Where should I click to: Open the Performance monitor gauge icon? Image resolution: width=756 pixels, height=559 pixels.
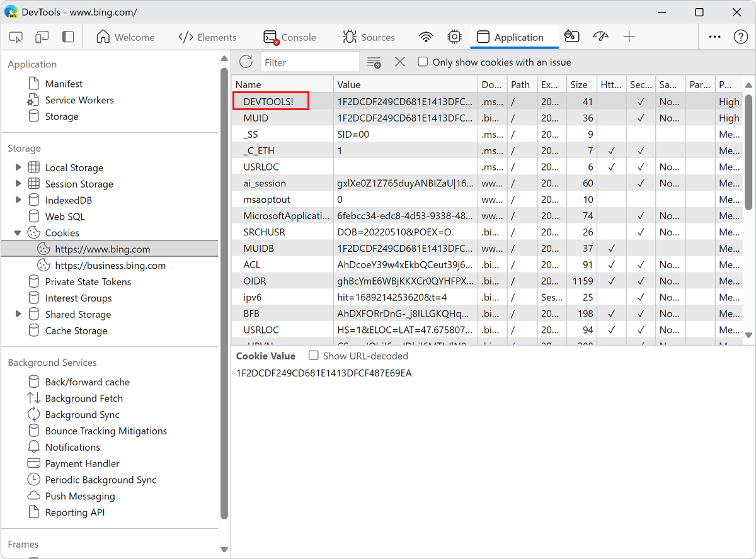pyautogui.click(x=600, y=37)
